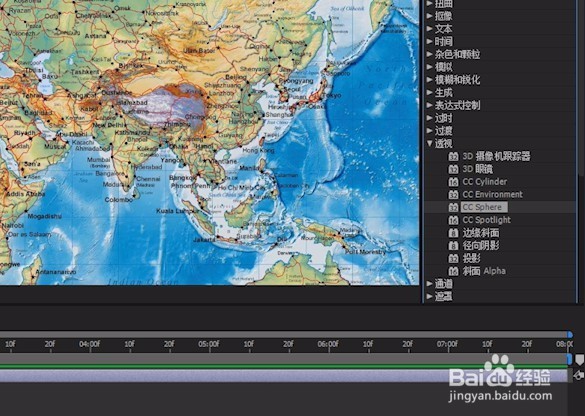
Task: Click the work area end handle
Action: (569, 359)
